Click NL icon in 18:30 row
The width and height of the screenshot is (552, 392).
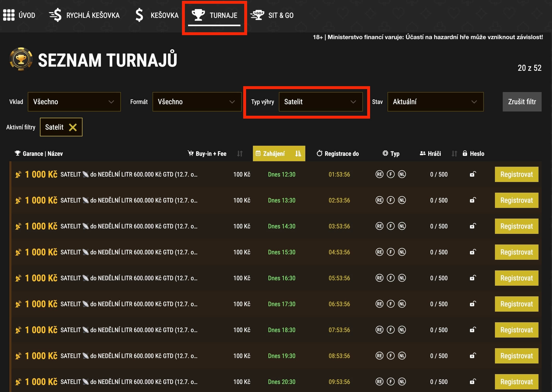coord(402,330)
